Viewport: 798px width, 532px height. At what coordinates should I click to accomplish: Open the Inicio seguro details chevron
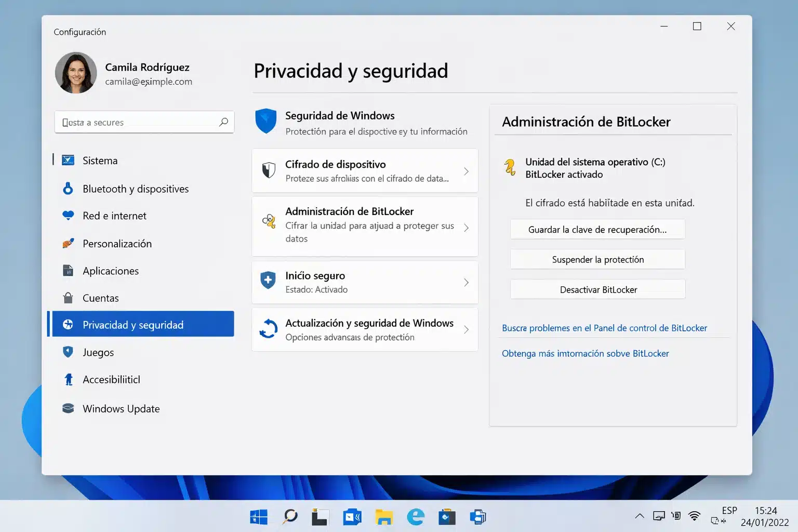[467, 282]
